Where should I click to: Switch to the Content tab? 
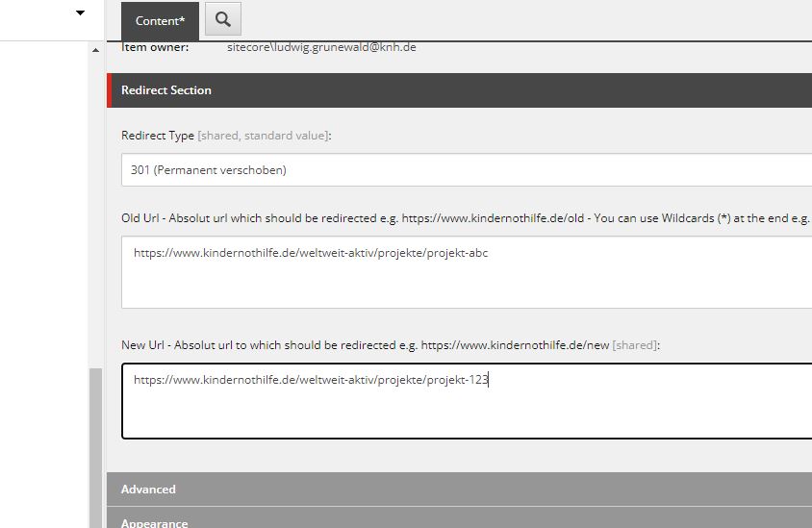(160, 21)
